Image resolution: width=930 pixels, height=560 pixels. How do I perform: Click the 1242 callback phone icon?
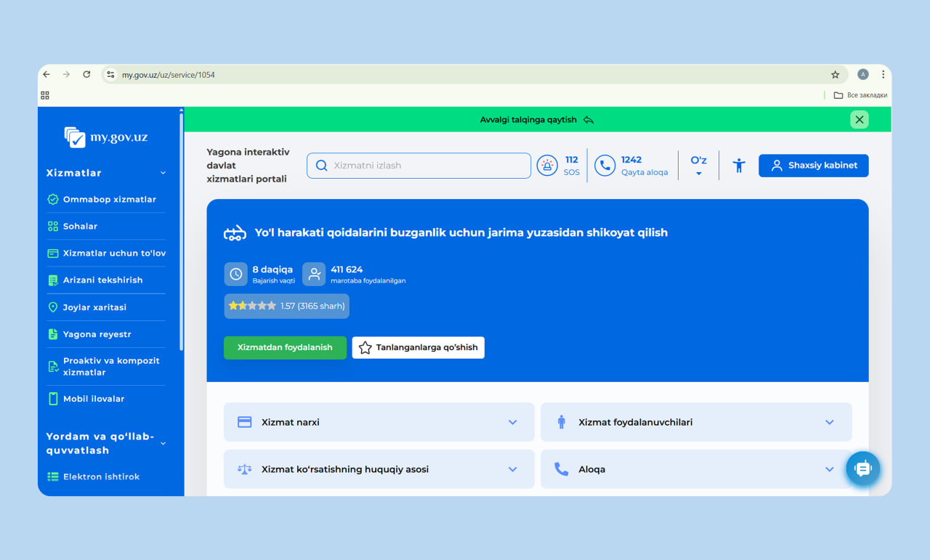click(604, 166)
